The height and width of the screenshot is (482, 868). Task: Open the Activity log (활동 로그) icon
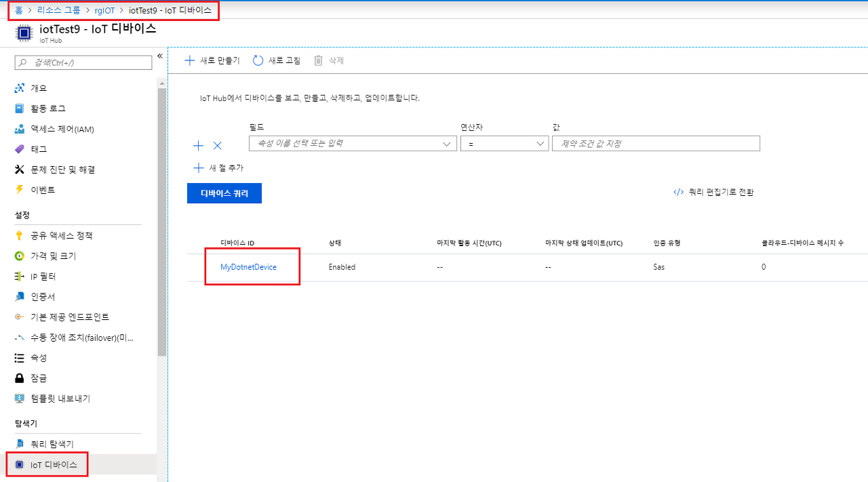[x=20, y=108]
